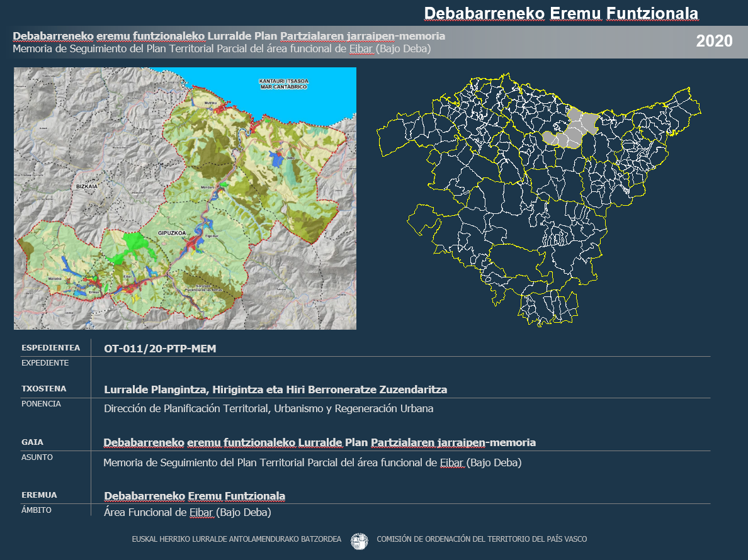This screenshot has width=748, height=560.
Task: Click the Euskal Herriko Lurralde Antolamendurako Batzordea footer text
Action: pos(237,539)
